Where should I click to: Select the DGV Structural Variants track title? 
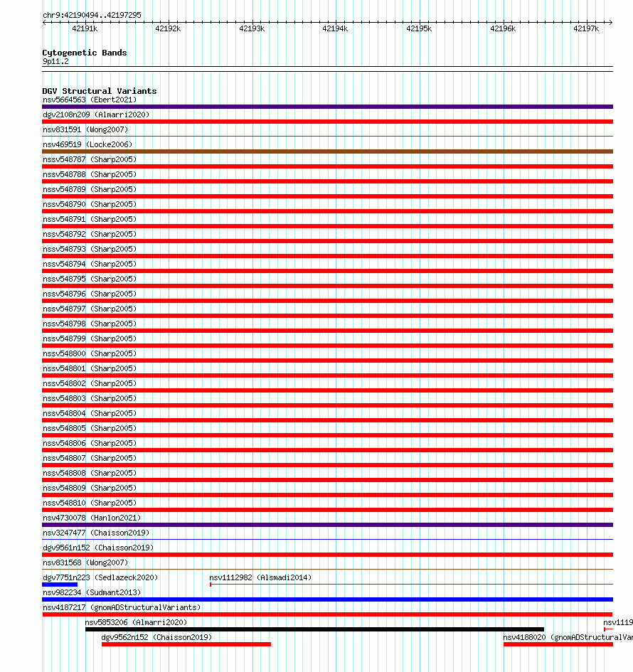click(100, 91)
